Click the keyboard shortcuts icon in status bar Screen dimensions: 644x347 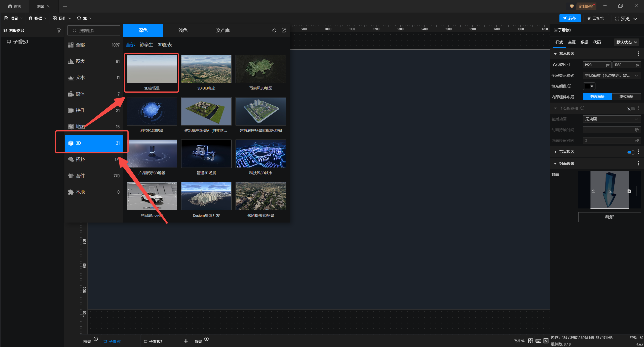tap(538, 341)
